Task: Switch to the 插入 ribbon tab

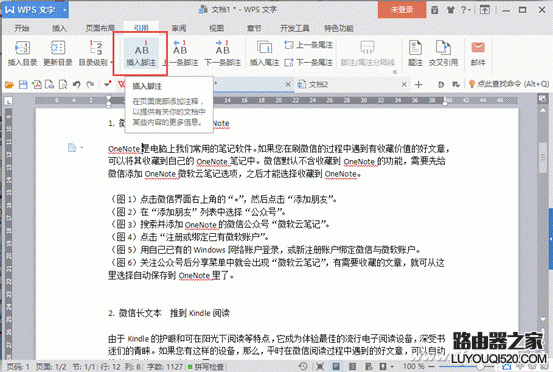Action: [x=59, y=28]
